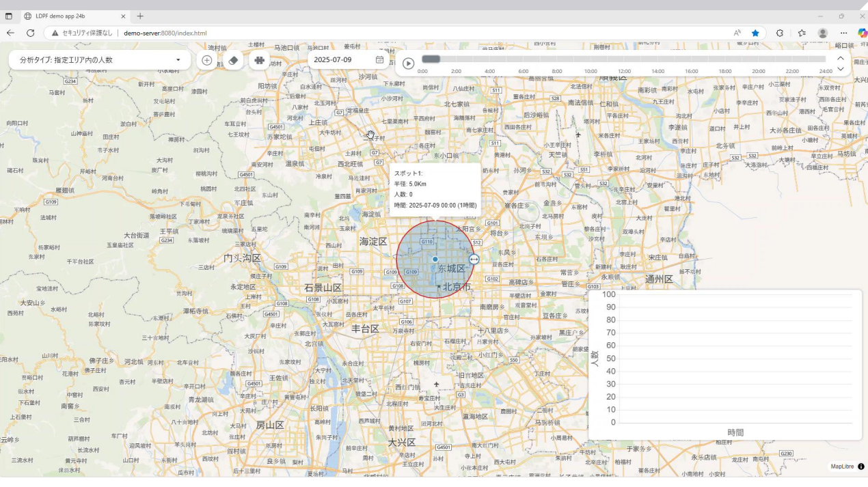Open the calendar date picker icon
868x487 pixels.
(x=379, y=60)
